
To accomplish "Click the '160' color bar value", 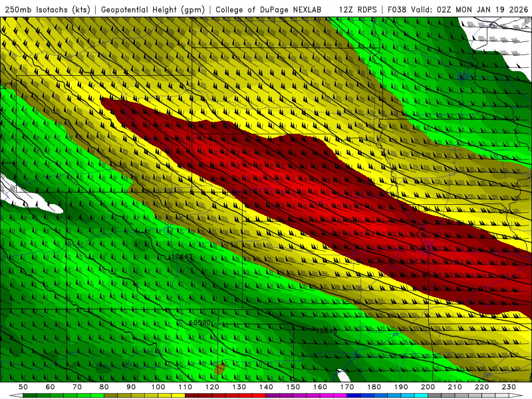I will click(x=321, y=387).
